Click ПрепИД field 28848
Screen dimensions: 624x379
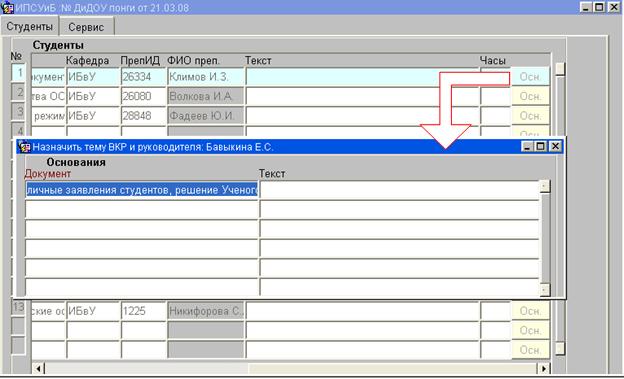[x=143, y=115]
